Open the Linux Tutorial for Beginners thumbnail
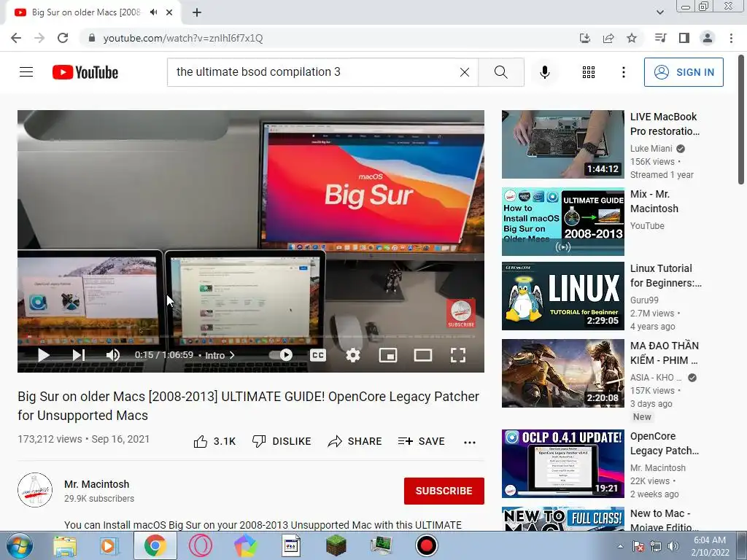 click(562, 296)
